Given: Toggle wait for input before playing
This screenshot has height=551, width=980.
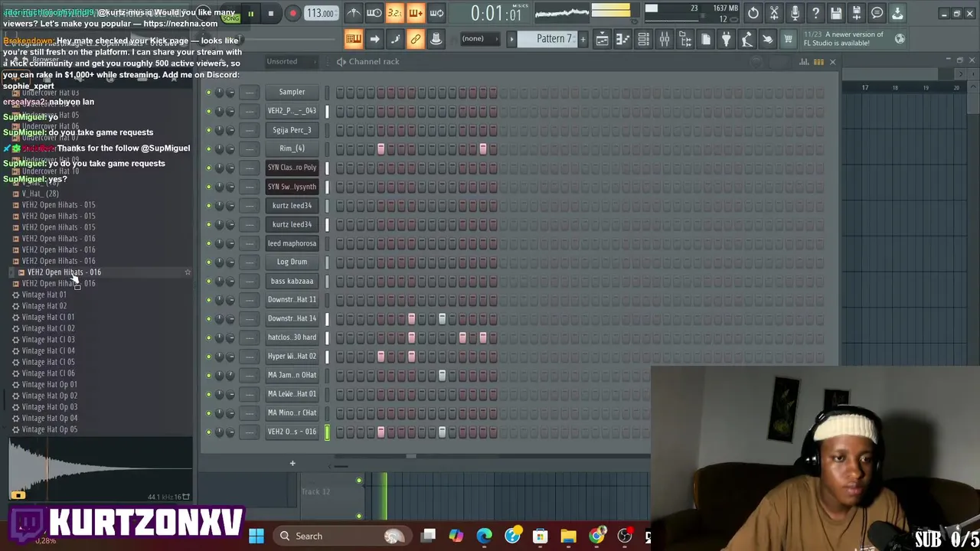Looking at the screenshot, I should tap(374, 12).
